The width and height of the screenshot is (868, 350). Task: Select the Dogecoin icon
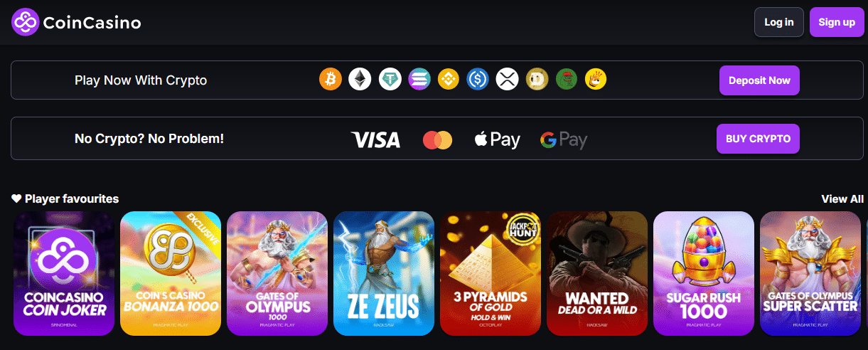tap(537, 79)
